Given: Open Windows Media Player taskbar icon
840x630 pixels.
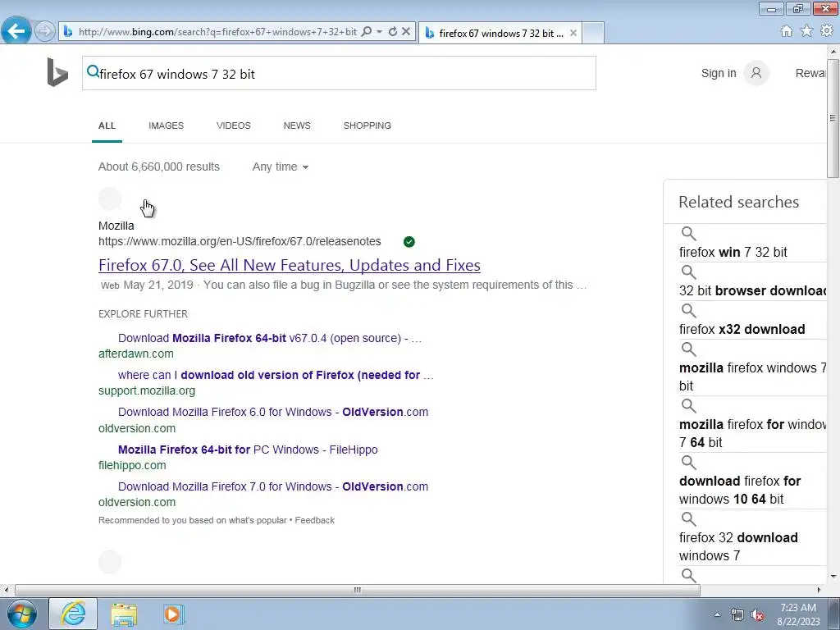Looking at the screenshot, I should click(174, 614).
